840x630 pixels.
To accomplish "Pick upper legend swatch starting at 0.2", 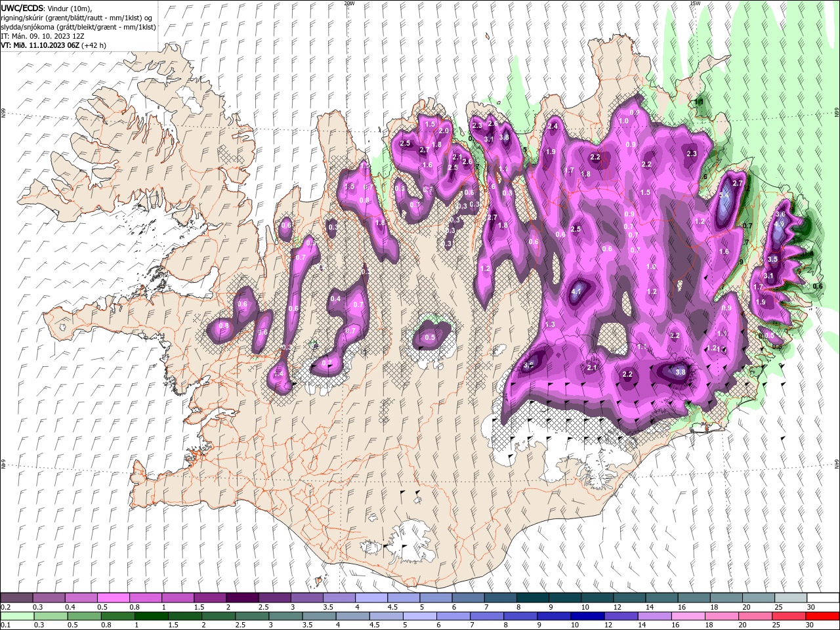I will pyautogui.click(x=16, y=598).
